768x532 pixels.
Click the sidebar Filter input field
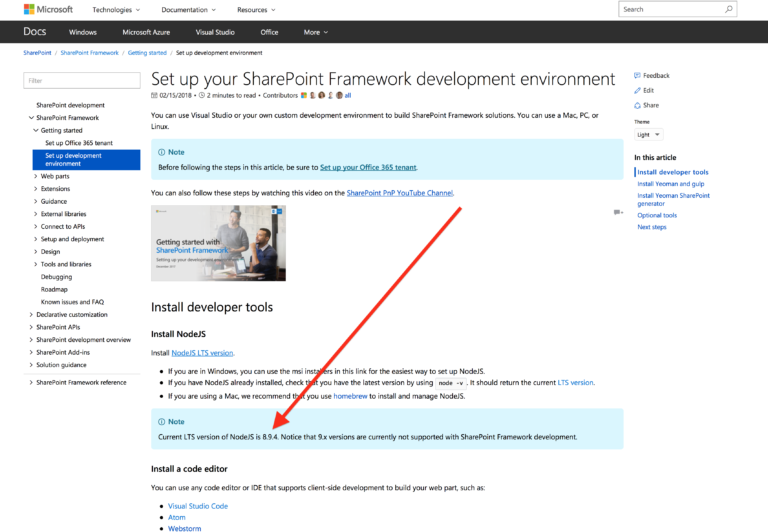pos(82,80)
